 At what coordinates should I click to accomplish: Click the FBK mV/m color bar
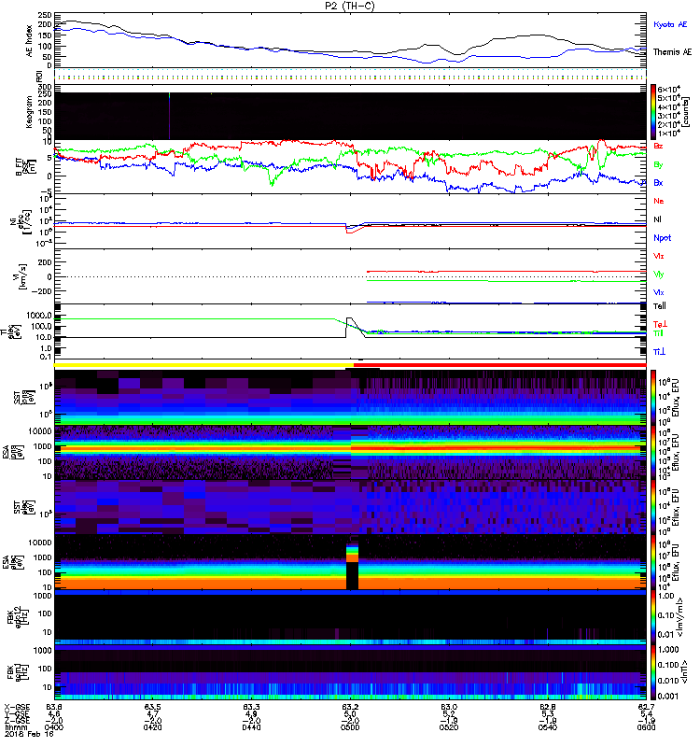[x=653, y=617]
